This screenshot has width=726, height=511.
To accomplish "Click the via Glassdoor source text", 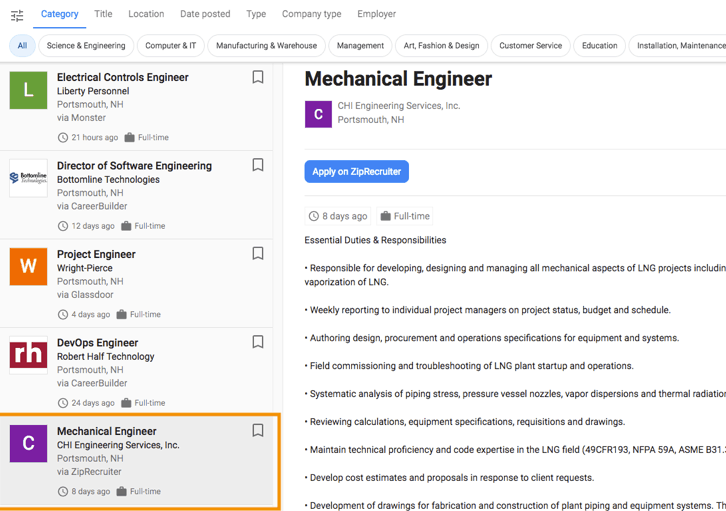I will point(85,294).
